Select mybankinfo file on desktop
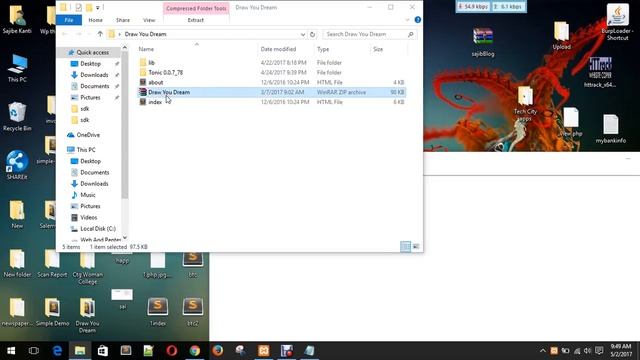The width and height of the screenshot is (640, 360). pos(611,129)
